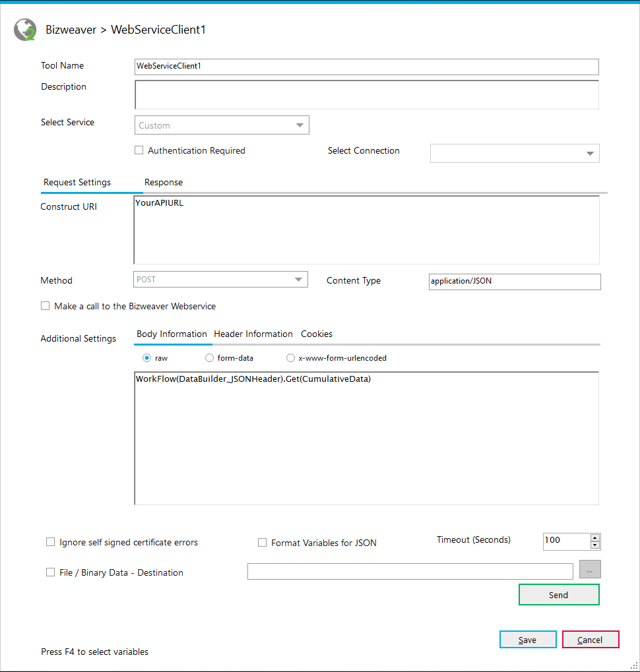
Task: Expand the Select Connection dropdown
Action: pyautogui.click(x=515, y=154)
